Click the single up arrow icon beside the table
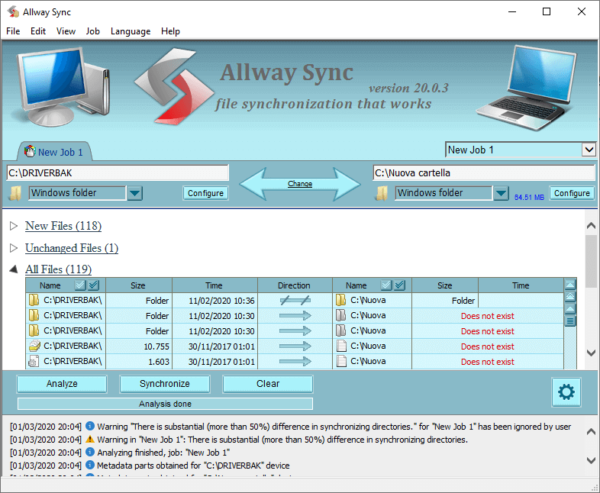The height and width of the screenshot is (493, 600). tap(570, 309)
